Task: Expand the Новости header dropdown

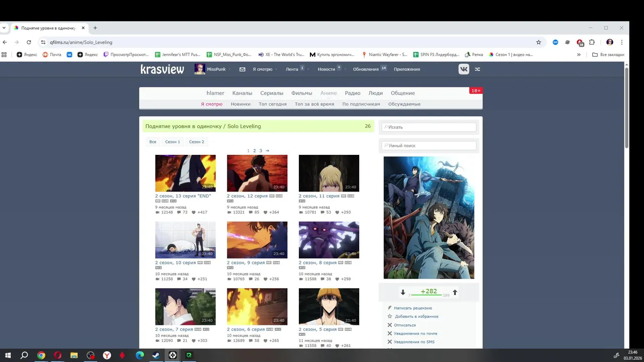Action: [345, 69]
